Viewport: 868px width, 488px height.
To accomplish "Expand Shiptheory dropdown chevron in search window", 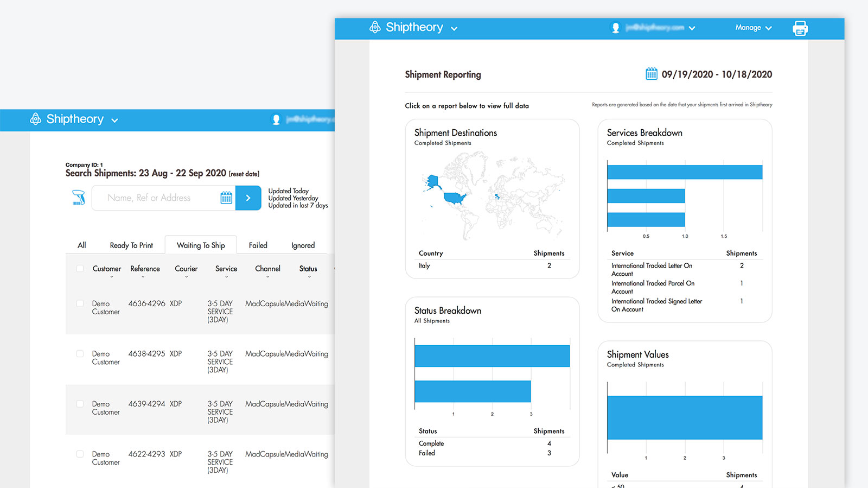I will click(114, 121).
